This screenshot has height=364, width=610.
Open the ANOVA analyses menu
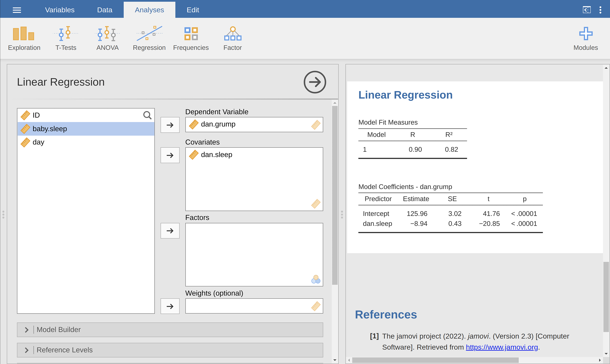(107, 38)
